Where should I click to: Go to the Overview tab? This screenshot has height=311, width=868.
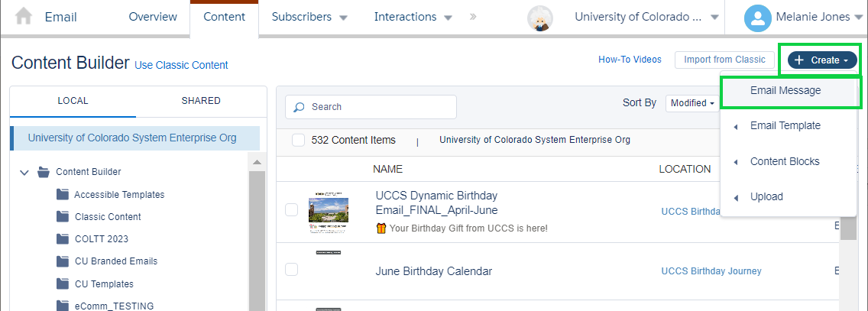[153, 17]
